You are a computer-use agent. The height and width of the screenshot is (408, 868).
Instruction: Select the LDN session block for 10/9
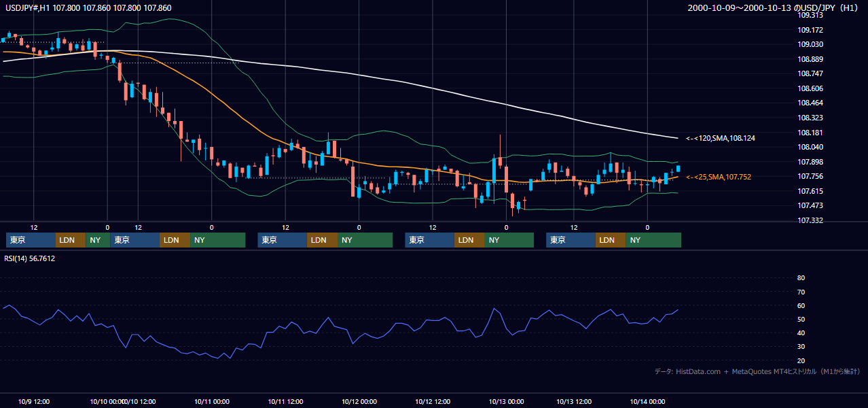pos(71,240)
